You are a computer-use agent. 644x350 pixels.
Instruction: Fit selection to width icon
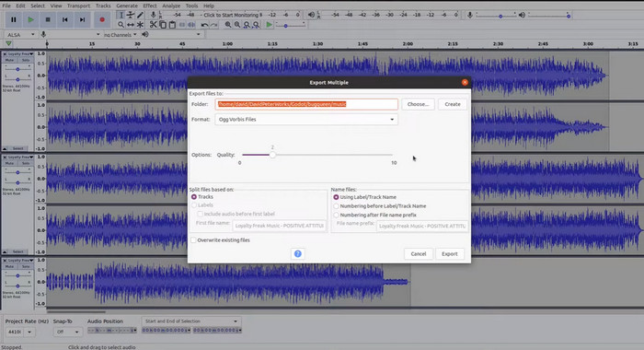(x=247, y=25)
